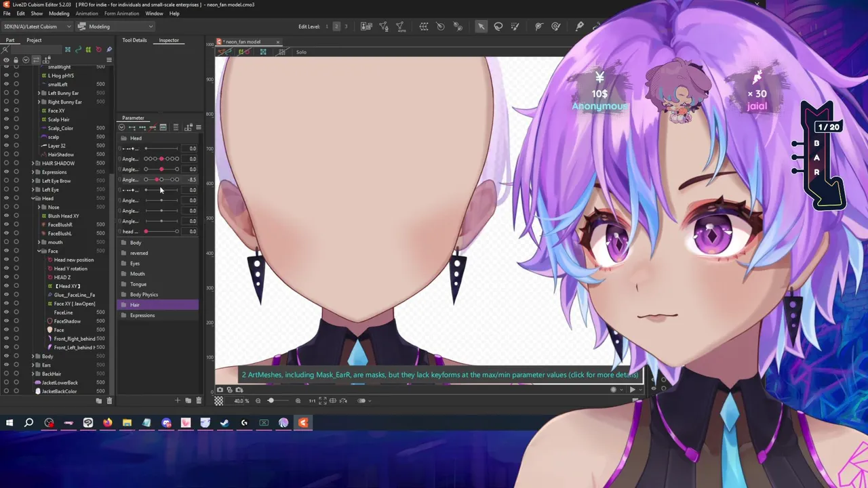This screenshot has width=868, height=488.
Task: Switch to the Tool Details tab
Action: point(134,40)
